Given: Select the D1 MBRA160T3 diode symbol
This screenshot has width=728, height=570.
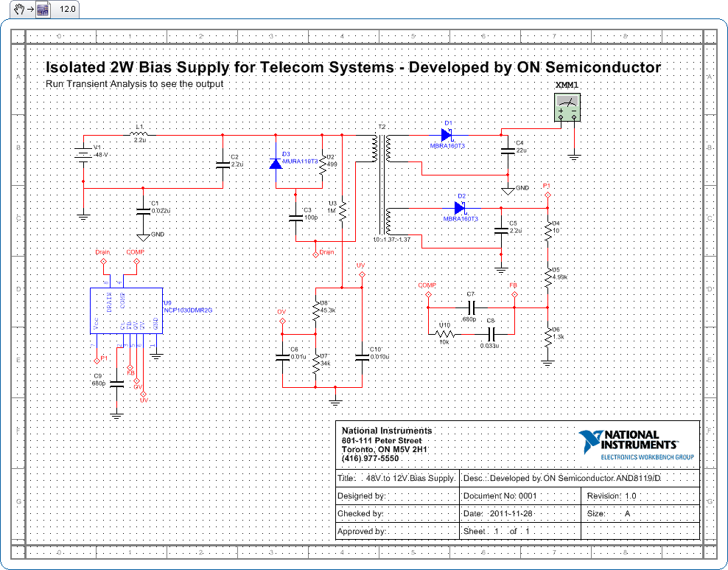Looking at the screenshot, I should coord(447,135).
